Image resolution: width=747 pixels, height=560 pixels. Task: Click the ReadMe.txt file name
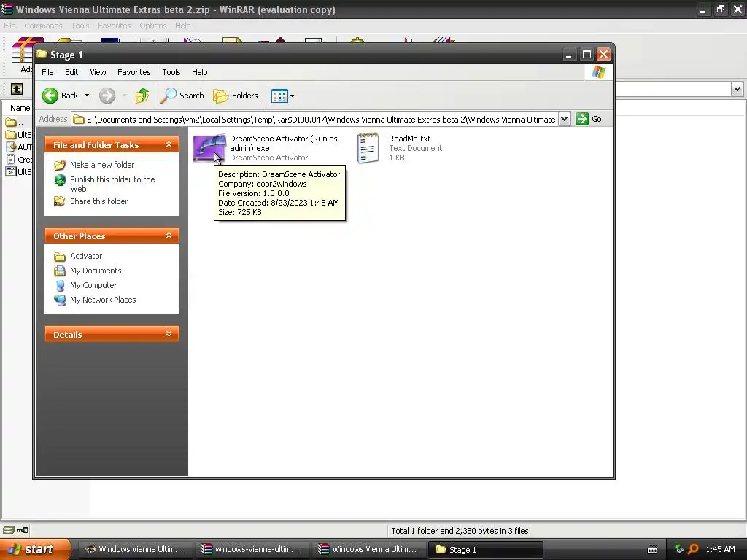(x=410, y=139)
